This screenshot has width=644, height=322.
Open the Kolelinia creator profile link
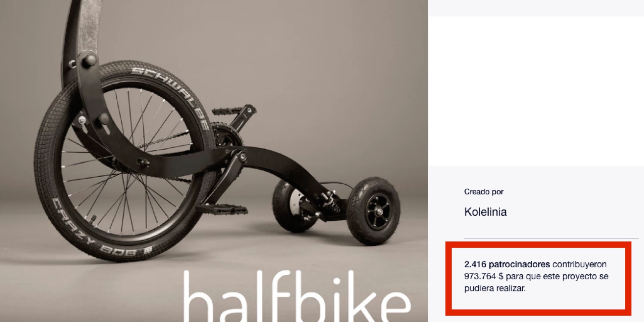tap(485, 212)
